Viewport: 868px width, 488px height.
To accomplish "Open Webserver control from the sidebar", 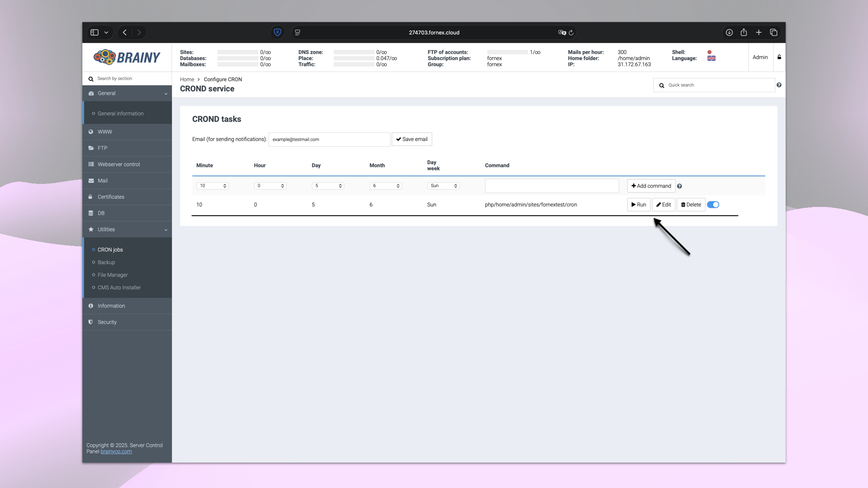I will [x=118, y=164].
